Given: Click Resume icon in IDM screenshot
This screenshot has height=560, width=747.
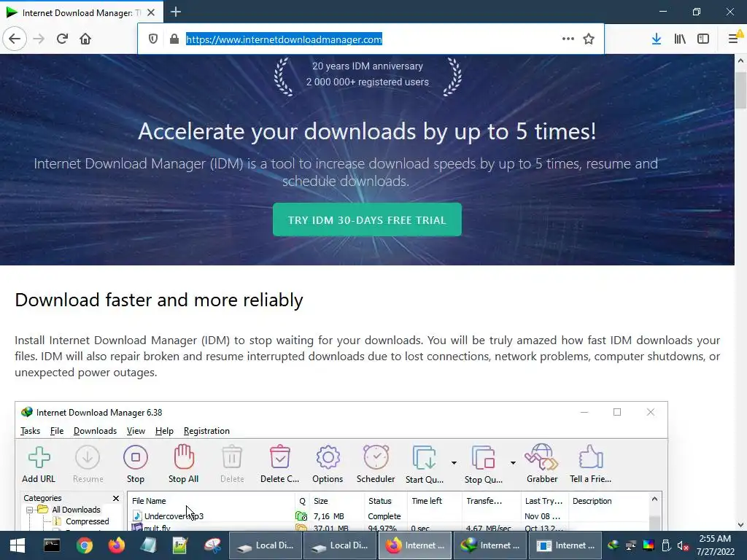Looking at the screenshot, I should pos(88,464).
